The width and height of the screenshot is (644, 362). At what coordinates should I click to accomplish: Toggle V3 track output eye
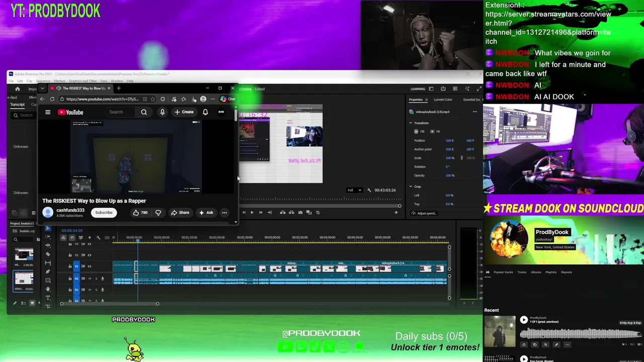point(90,244)
